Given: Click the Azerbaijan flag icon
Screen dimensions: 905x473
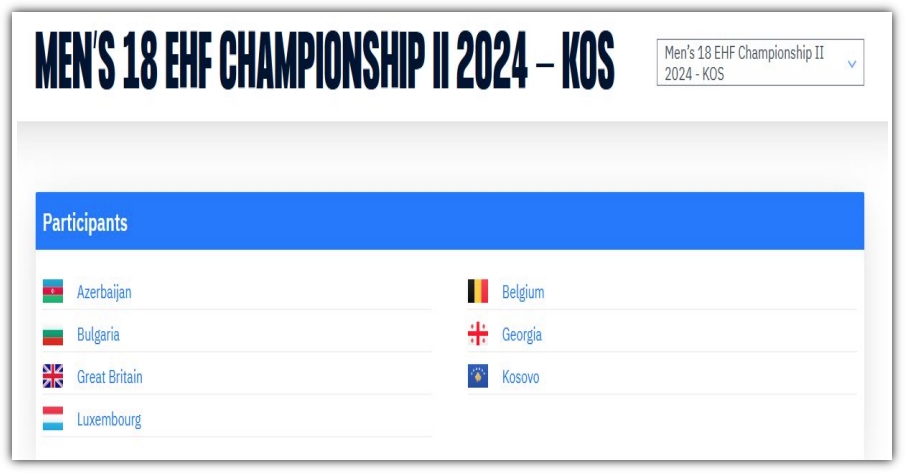Looking at the screenshot, I should (x=53, y=291).
